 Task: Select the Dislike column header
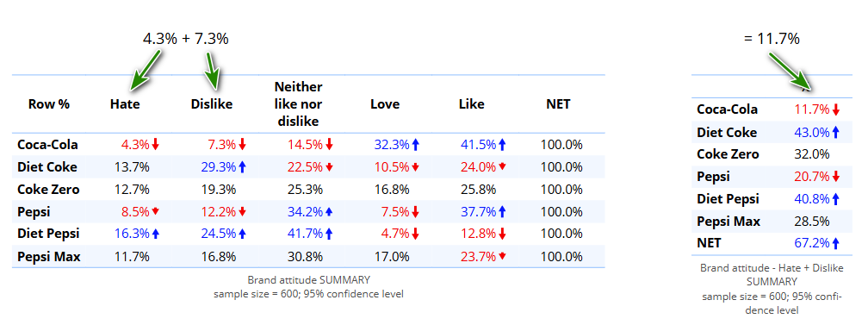[212, 103]
